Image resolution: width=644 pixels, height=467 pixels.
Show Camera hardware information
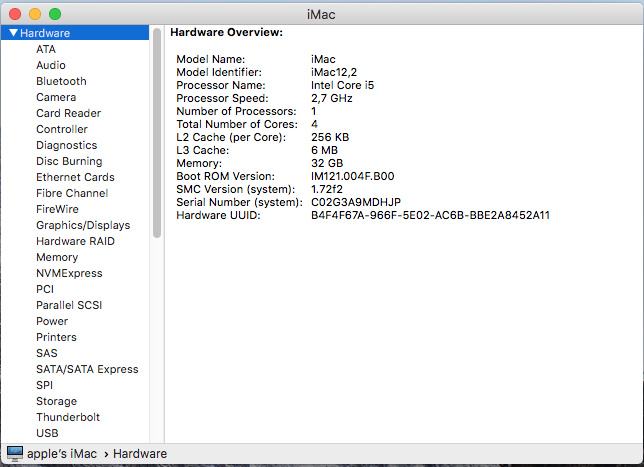pos(56,97)
